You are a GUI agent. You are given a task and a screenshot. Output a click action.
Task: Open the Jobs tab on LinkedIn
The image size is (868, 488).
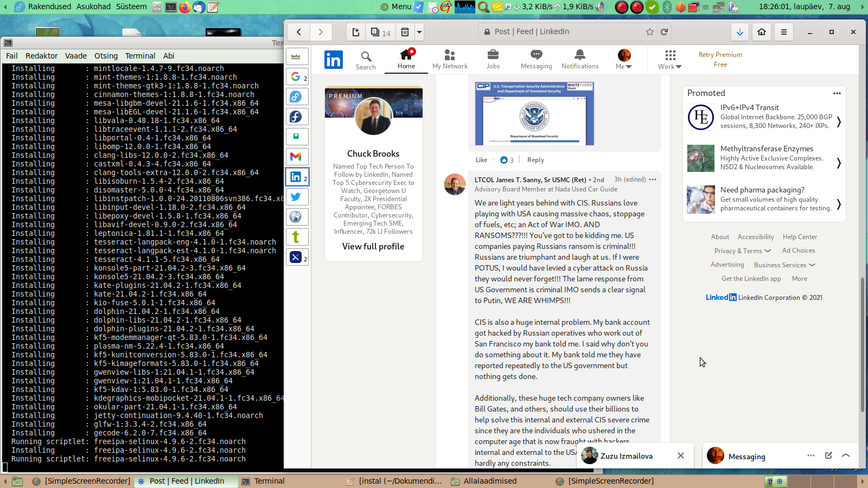[493, 60]
